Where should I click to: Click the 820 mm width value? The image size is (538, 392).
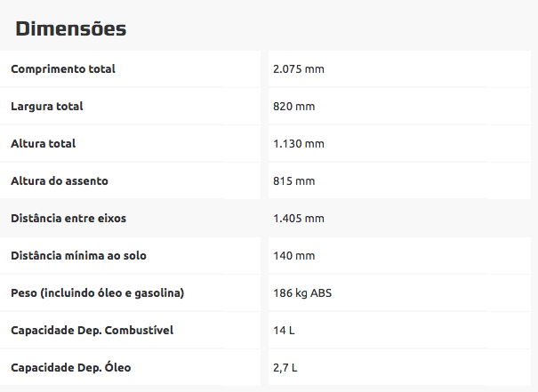coord(294,106)
